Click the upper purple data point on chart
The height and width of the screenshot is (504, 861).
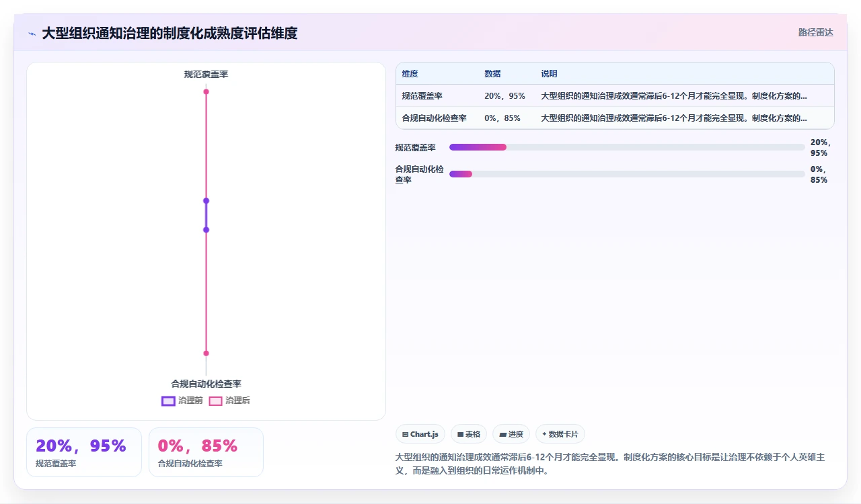[x=207, y=200]
